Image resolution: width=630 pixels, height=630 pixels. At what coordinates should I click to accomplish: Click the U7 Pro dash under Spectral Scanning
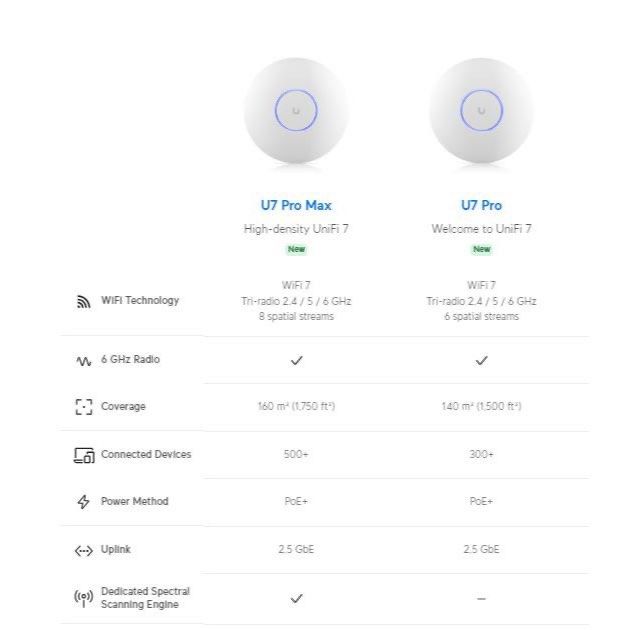point(481,599)
